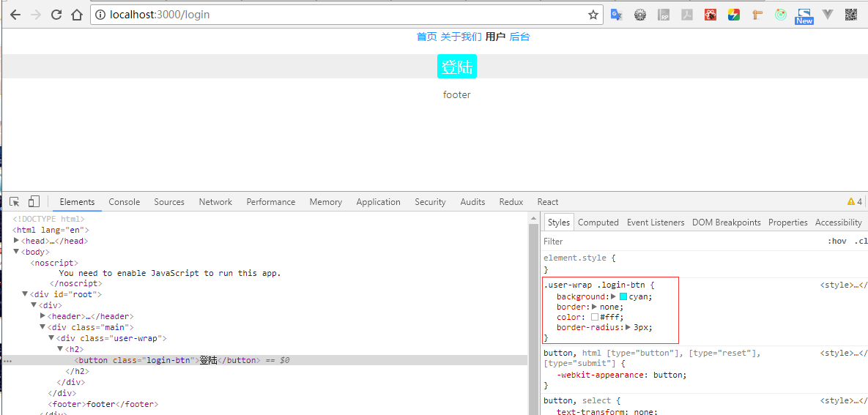Open the wooden ruler extension icon
Viewport: 868px width, 415px height.
[x=757, y=15]
